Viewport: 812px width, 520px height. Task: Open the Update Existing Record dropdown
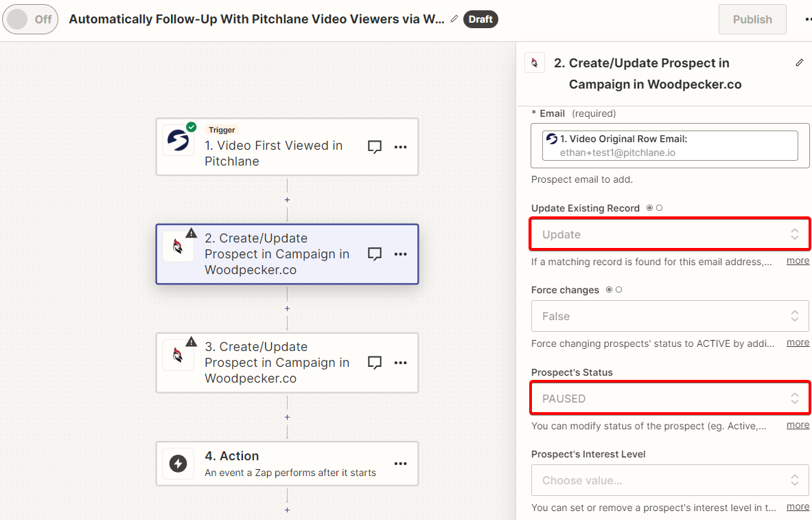pyautogui.click(x=670, y=234)
